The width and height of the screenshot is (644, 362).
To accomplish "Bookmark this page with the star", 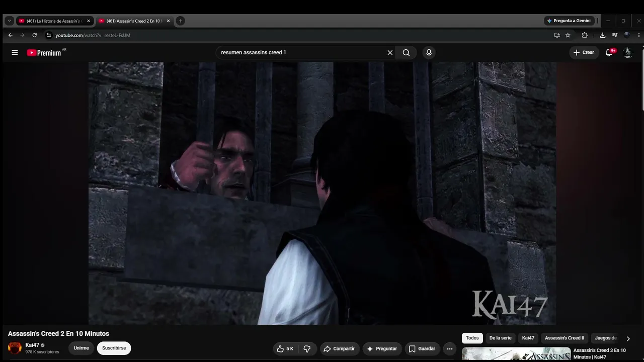I will (x=568, y=35).
